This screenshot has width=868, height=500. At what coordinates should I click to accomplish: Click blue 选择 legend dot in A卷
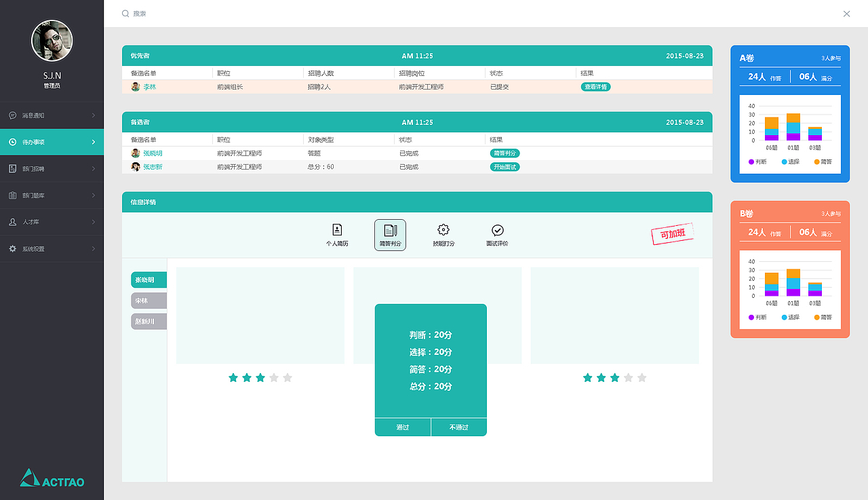click(x=784, y=161)
